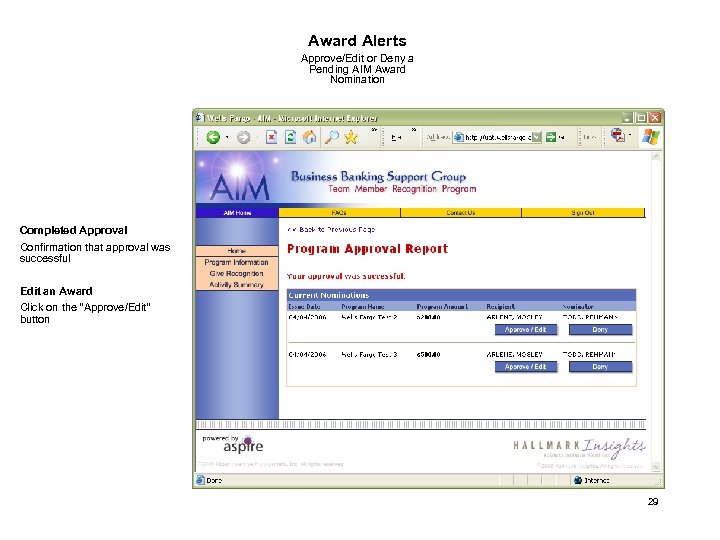This screenshot has width=720, height=540.
Task: Click the green Go arrow beside address bar
Action: (x=551, y=137)
